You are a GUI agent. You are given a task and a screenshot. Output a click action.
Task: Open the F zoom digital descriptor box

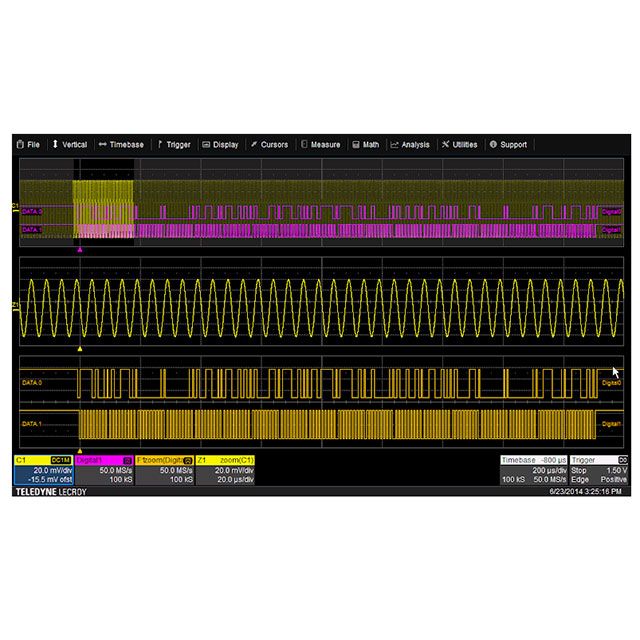point(164,470)
